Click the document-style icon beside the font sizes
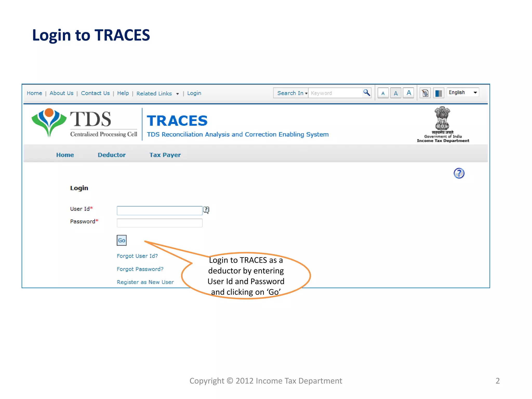This screenshot has height=399, width=532. coord(425,93)
